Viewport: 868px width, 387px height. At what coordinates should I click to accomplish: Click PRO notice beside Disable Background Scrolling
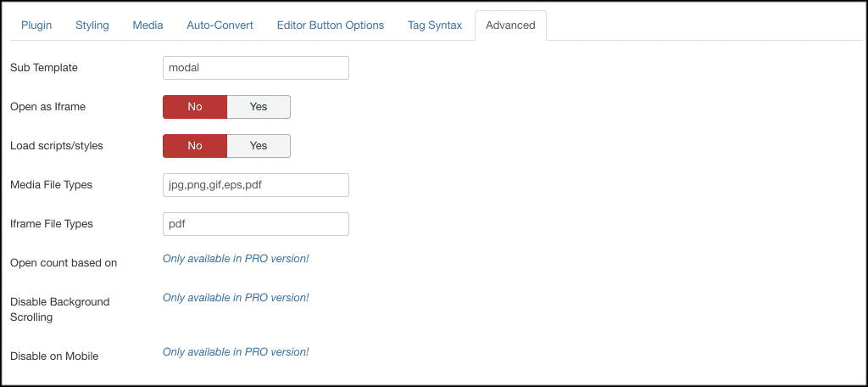pyautogui.click(x=236, y=298)
